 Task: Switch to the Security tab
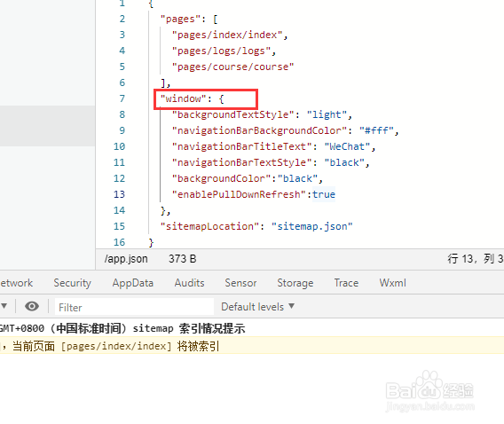click(x=73, y=283)
